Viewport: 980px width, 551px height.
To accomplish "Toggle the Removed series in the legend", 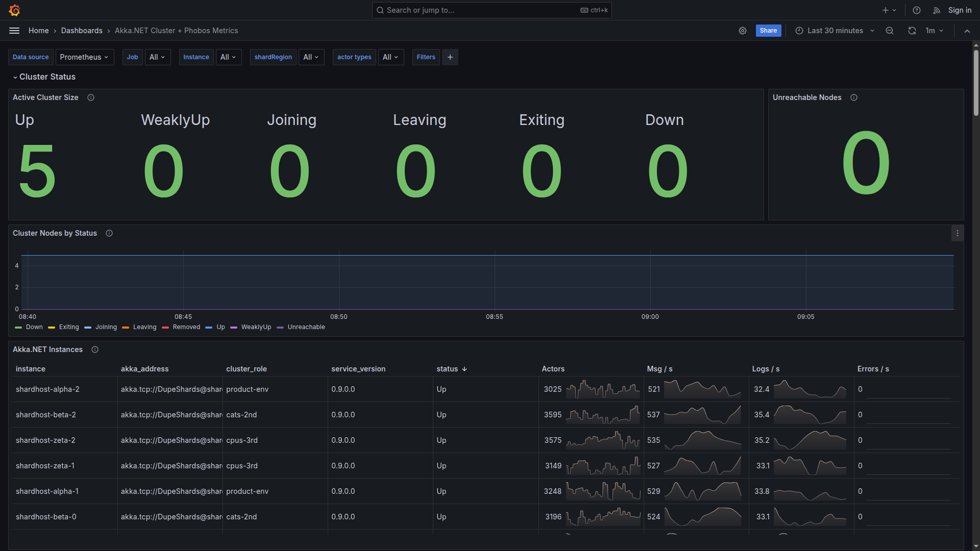I will pos(186,327).
